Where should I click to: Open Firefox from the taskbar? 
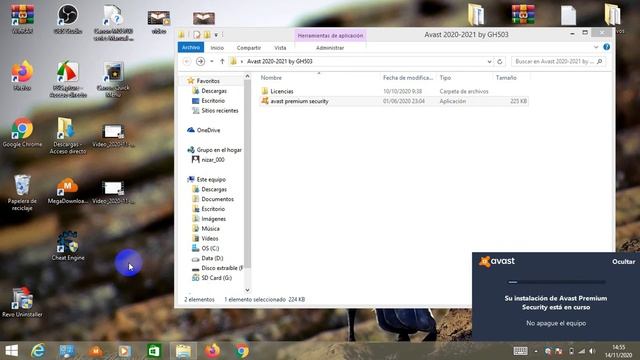[212, 351]
